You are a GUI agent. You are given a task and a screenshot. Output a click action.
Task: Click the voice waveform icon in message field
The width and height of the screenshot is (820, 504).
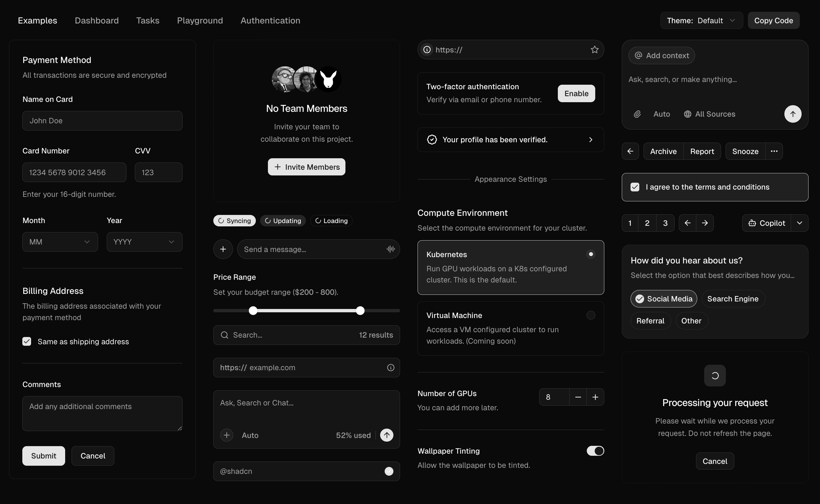tap(391, 249)
